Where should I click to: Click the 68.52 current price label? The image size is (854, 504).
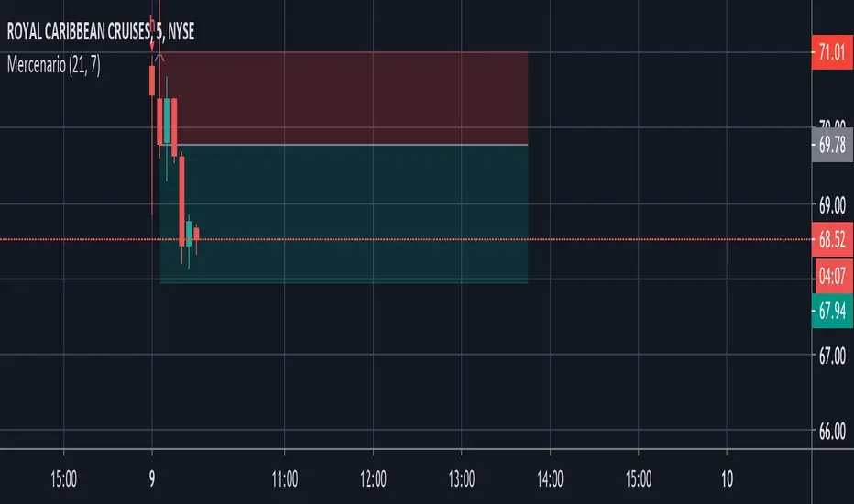tap(832, 241)
